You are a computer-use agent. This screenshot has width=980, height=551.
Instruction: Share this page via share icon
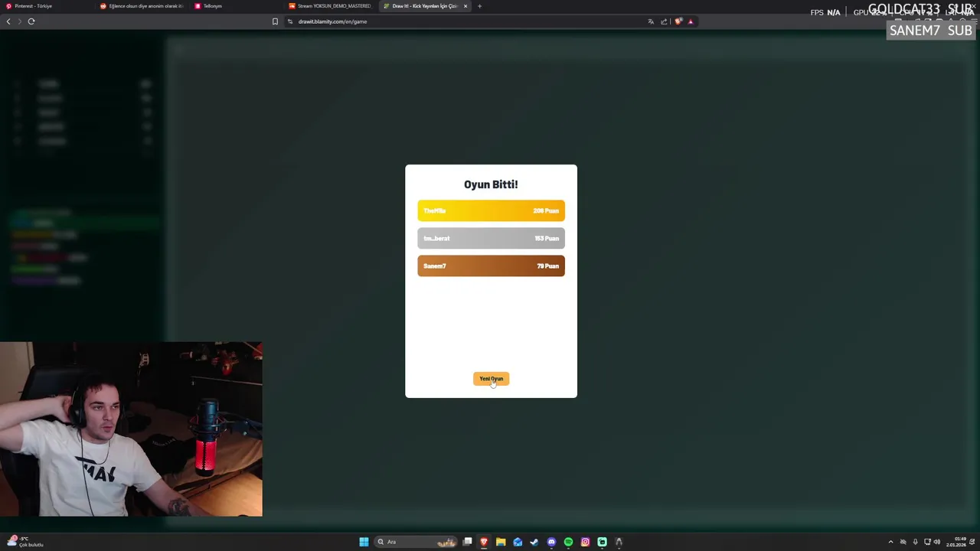[x=664, y=21]
